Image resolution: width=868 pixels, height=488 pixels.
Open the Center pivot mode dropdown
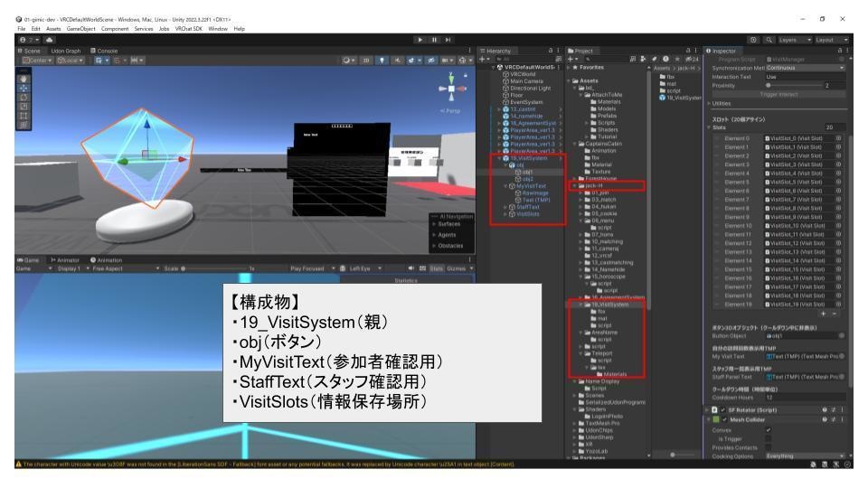coord(37,61)
